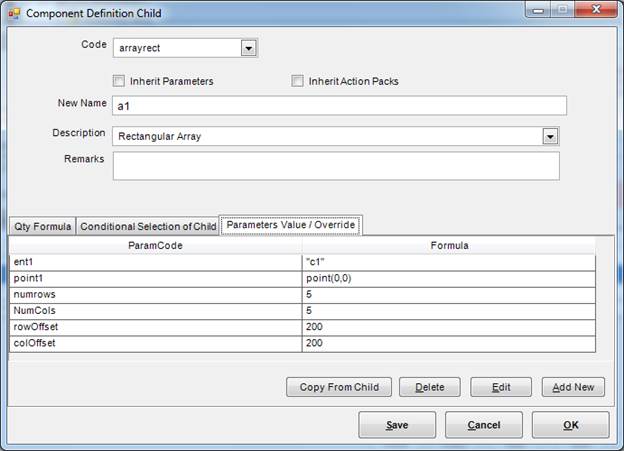The image size is (624, 451).
Task: Confirm with the OK button
Action: [x=570, y=425]
